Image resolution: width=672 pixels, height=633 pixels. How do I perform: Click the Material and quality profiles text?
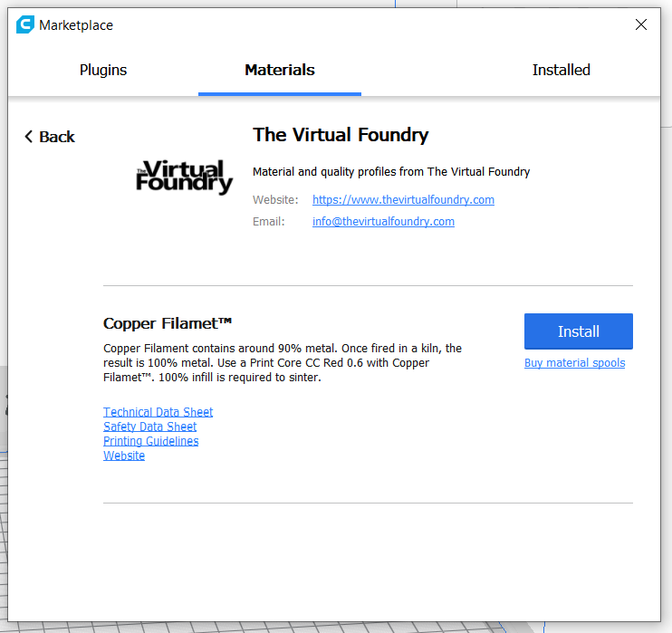click(x=391, y=172)
